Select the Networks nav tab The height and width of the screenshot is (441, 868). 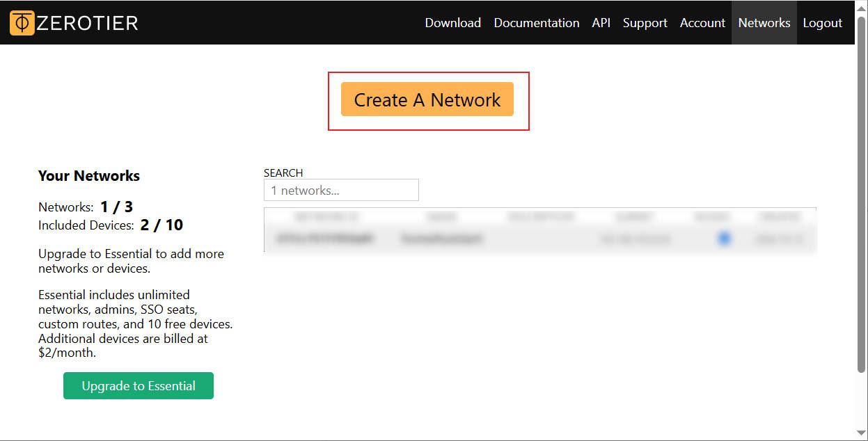point(764,23)
